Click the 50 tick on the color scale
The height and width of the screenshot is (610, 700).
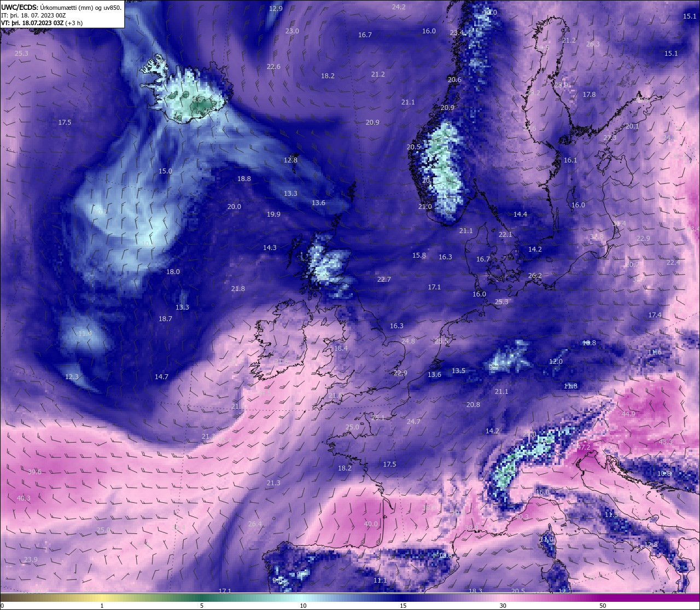(x=603, y=606)
